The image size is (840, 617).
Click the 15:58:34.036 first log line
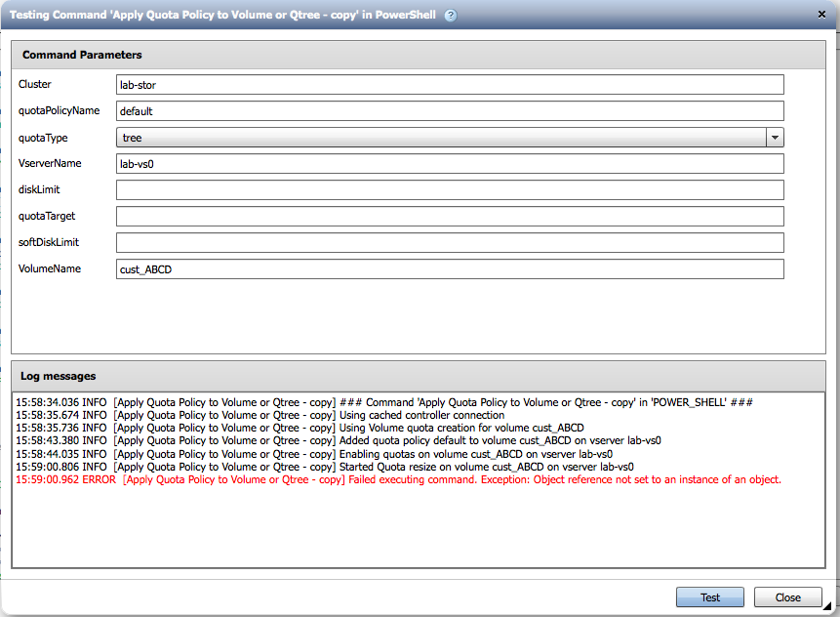coord(384,402)
